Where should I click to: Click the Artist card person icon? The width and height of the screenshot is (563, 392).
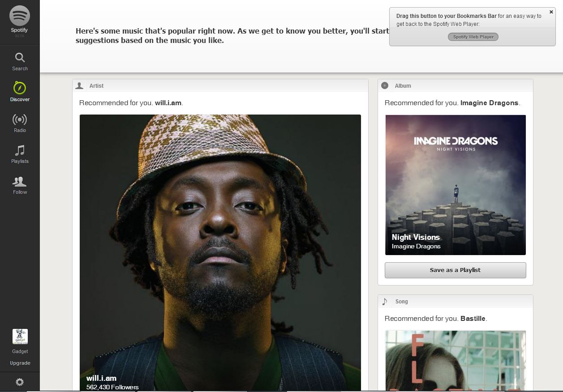coord(79,85)
